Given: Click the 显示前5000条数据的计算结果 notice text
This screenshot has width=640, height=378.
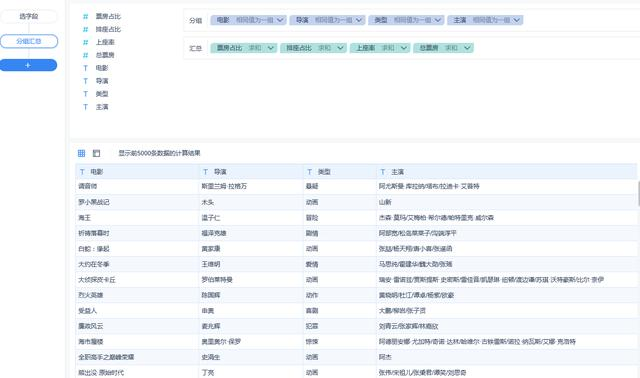Looking at the screenshot, I should tap(159, 153).
